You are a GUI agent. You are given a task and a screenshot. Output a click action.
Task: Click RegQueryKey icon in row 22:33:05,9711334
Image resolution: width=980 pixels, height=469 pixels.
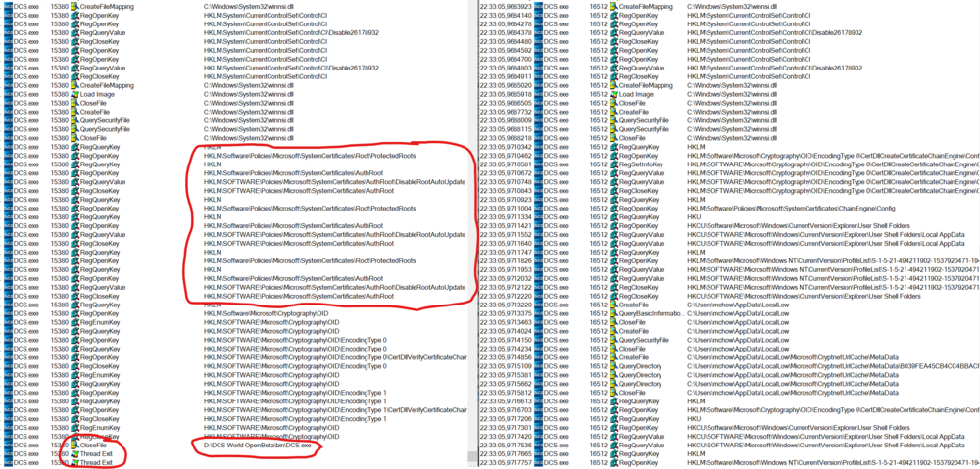coord(613,216)
